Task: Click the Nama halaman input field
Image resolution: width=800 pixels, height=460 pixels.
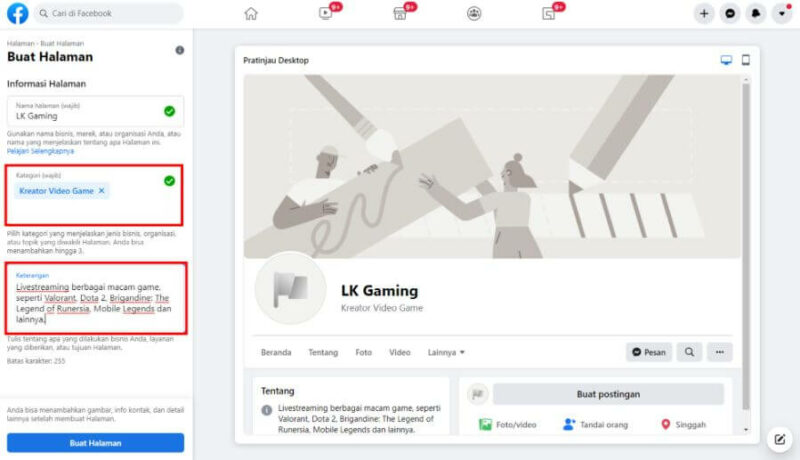Action: [95, 111]
